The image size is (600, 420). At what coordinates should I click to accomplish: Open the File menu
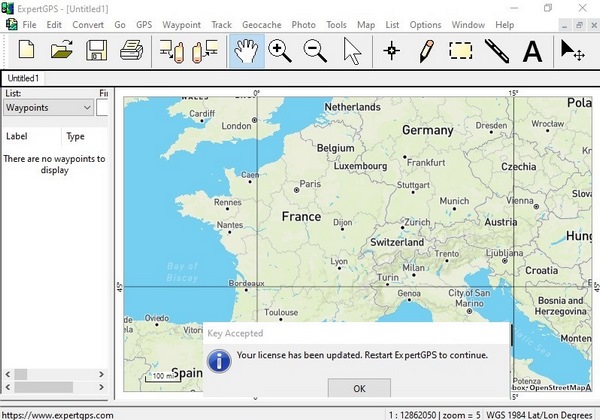[29, 25]
